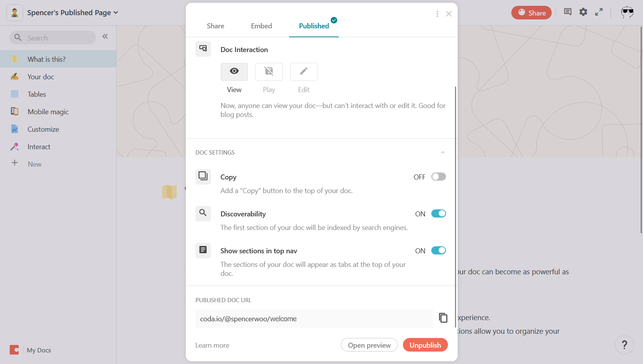Open the user profile avatar menu
This screenshot has width=643, height=364.
point(627,13)
